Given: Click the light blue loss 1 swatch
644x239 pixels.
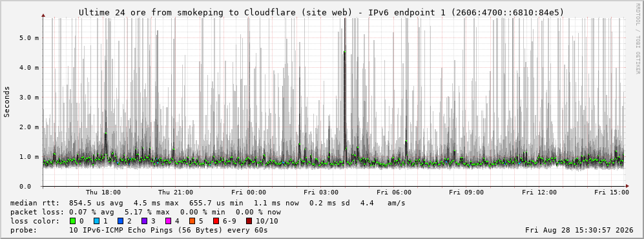Looking at the screenshot, I should pos(96,221).
